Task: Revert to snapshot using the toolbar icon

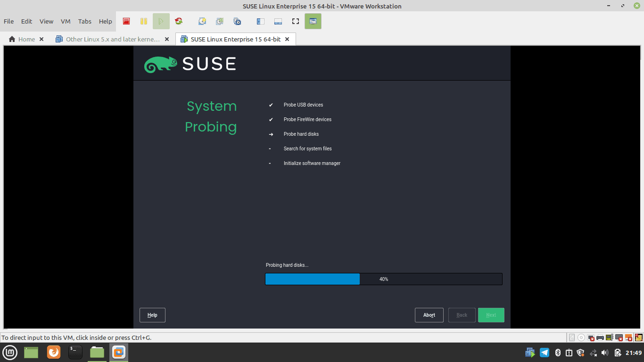Action: click(220, 21)
